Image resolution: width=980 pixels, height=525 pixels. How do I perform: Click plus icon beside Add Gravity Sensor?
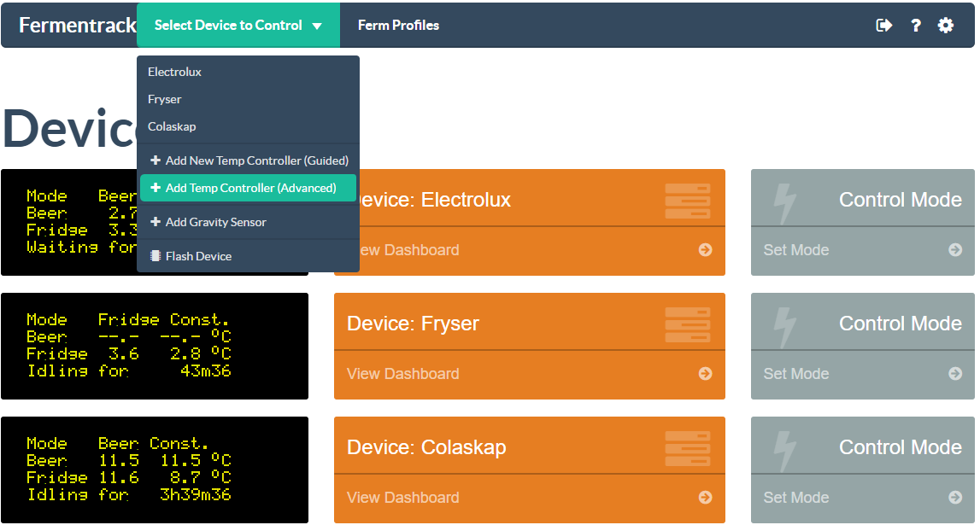click(156, 222)
